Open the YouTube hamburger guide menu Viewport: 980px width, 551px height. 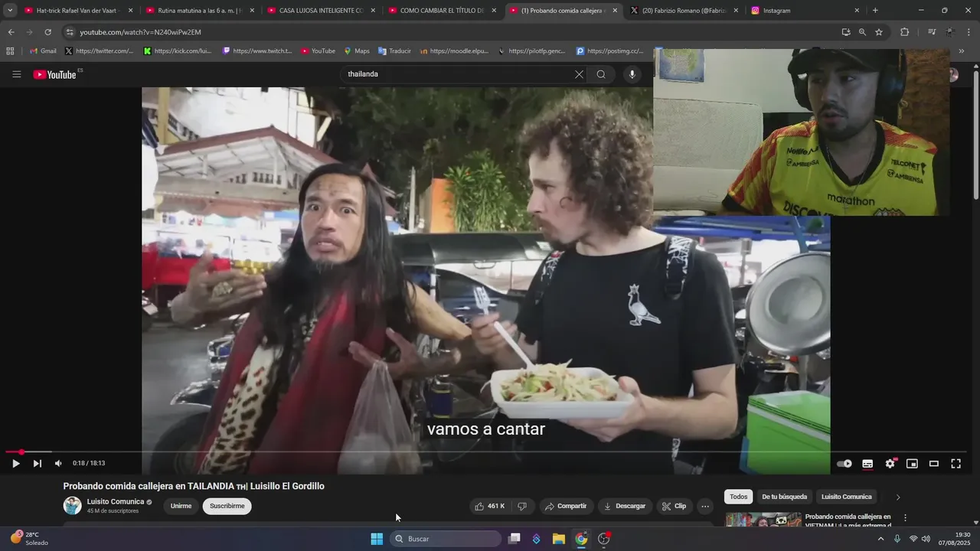(16, 74)
